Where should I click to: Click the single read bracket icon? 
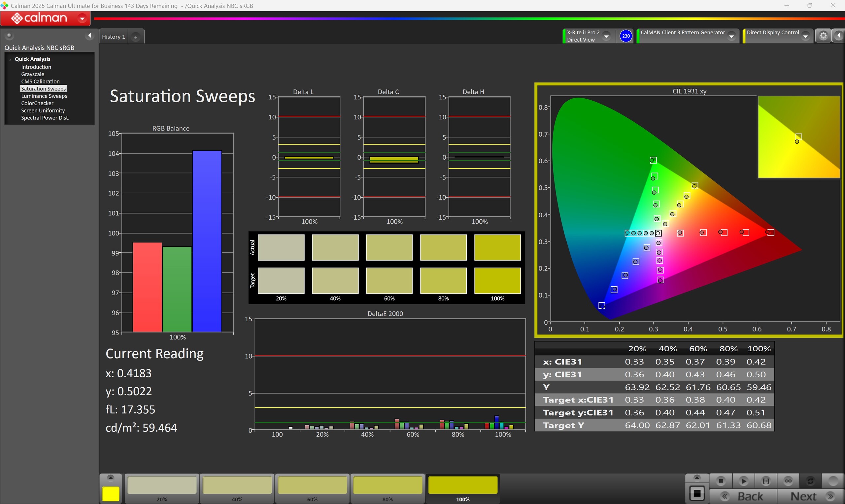766,481
